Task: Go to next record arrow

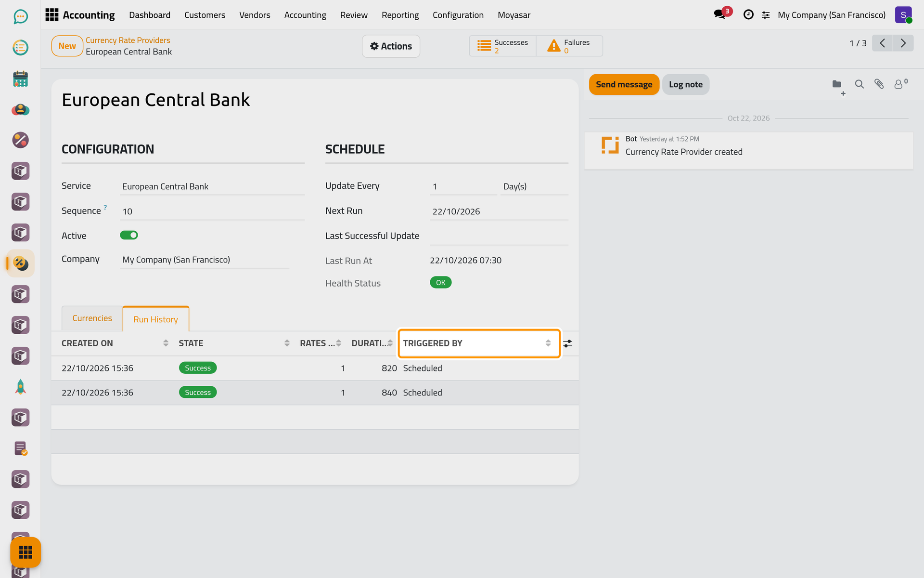Action: [903, 43]
